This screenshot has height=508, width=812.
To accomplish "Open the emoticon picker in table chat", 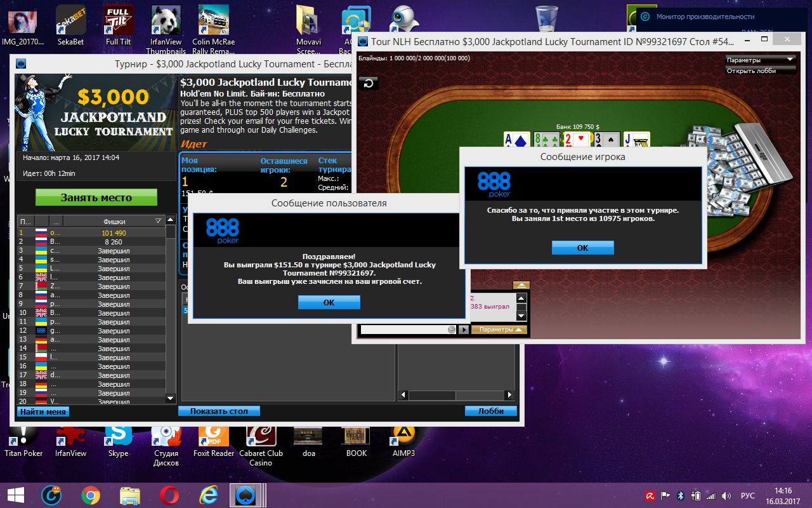I will pos(452,330).
